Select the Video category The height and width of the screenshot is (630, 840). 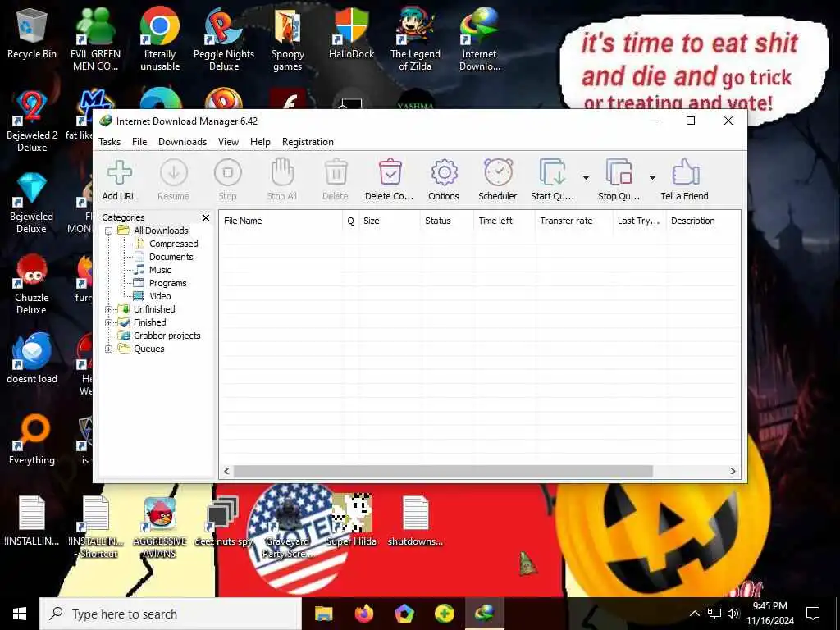click(160, 296)
